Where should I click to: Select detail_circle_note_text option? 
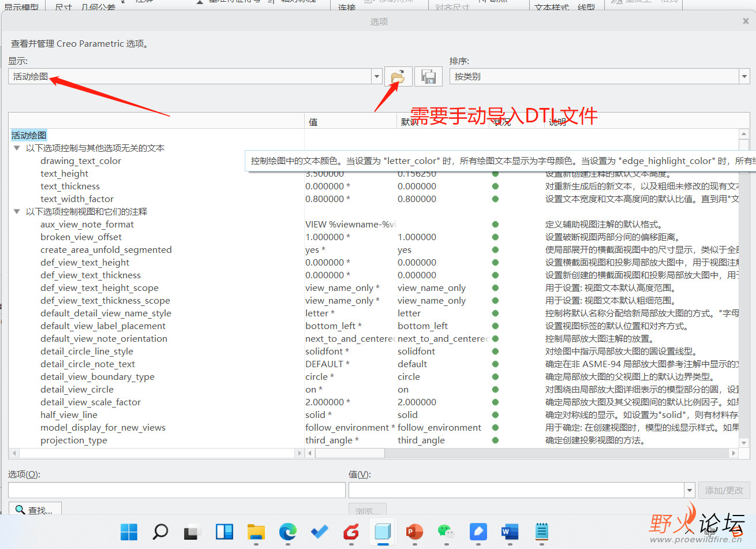click(x=88, y=364)
